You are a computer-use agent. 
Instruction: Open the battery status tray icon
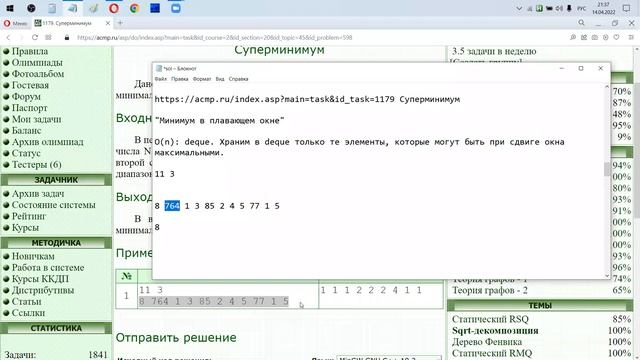549,8
